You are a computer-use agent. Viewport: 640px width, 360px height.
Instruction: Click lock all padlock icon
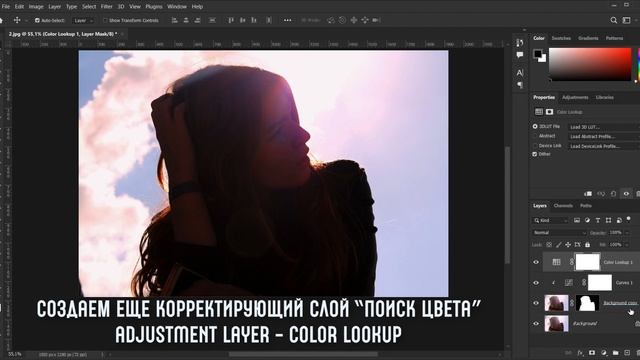click(587, 245)
